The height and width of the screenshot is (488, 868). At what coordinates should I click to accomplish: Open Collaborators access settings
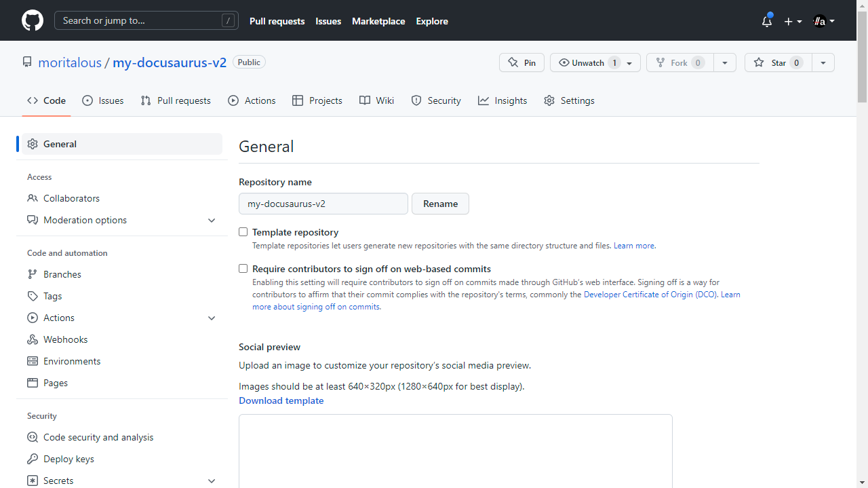71,198
